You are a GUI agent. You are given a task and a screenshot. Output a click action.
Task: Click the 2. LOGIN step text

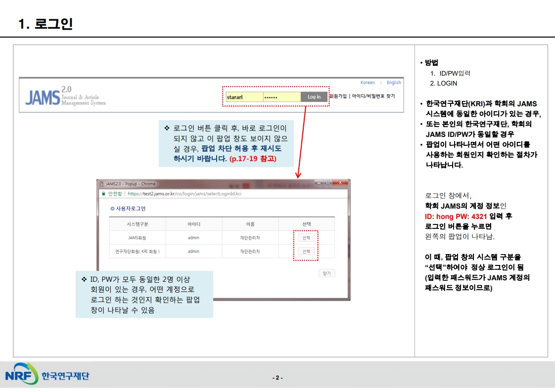coord(444,84)
